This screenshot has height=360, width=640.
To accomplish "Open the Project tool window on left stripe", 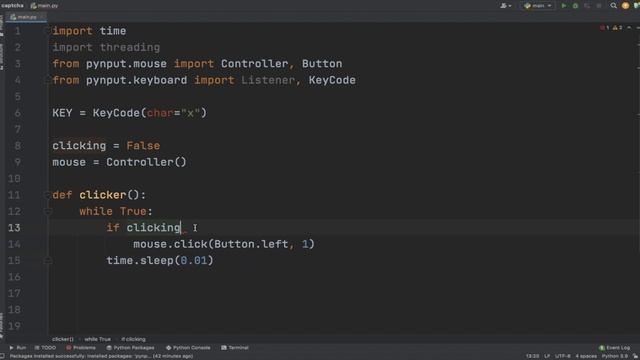I will pyautogui.click(x=2, y=25).
